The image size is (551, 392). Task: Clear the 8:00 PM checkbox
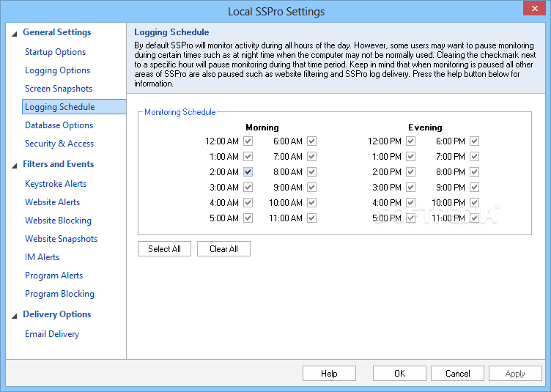pos(474,171)
